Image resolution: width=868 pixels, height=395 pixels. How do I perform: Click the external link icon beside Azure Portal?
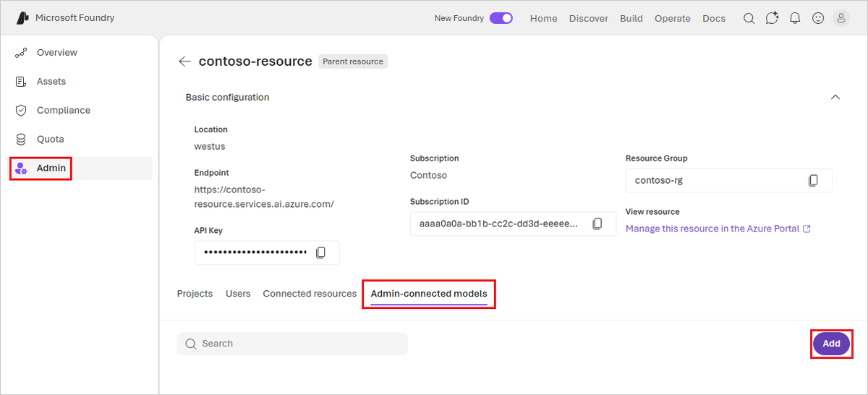[x=807, y=229]
